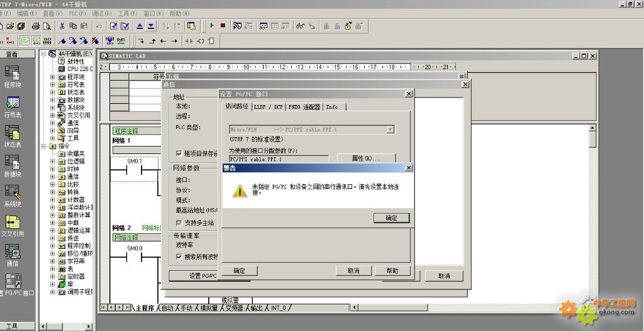The height and width of the screenshot is (332, 644).
Task: Click 帮助 in the PG/PC interface dialog
Action: [x=392, y=271]
